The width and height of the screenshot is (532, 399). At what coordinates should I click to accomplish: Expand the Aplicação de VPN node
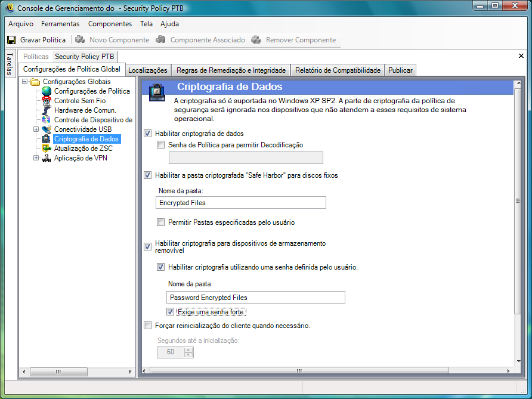pos(36,158)
